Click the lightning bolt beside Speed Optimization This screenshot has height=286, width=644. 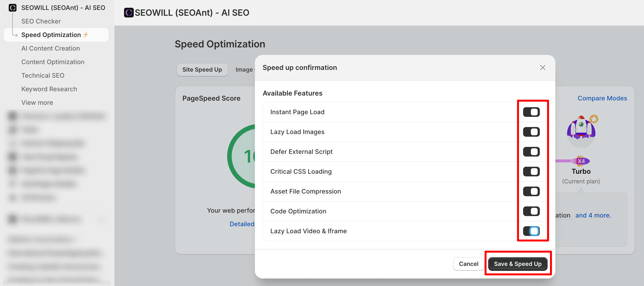click(86, 35)
